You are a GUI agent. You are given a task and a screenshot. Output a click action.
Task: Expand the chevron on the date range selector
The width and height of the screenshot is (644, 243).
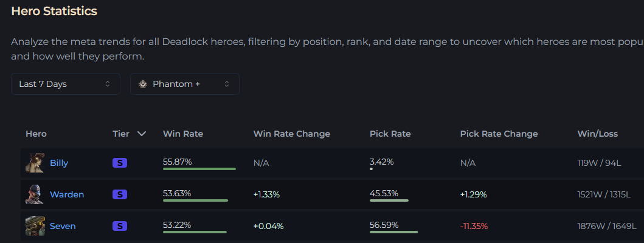[x=108, y=84]
